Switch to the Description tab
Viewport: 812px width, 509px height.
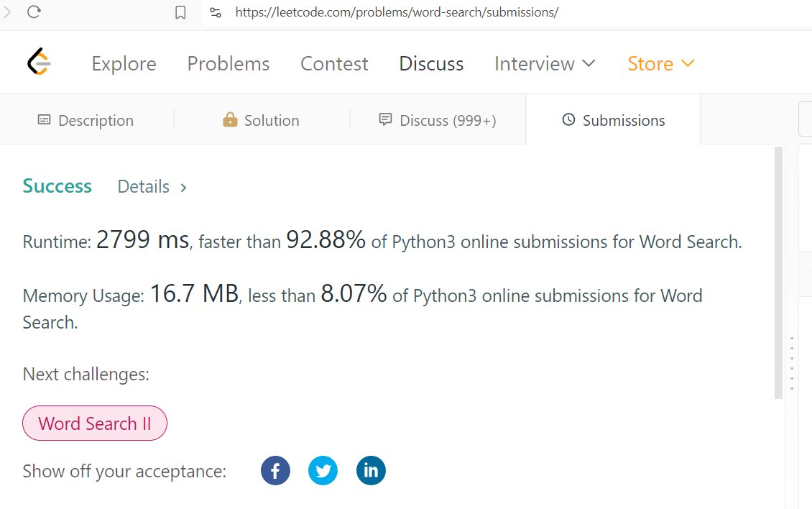(x=86, y=120)
